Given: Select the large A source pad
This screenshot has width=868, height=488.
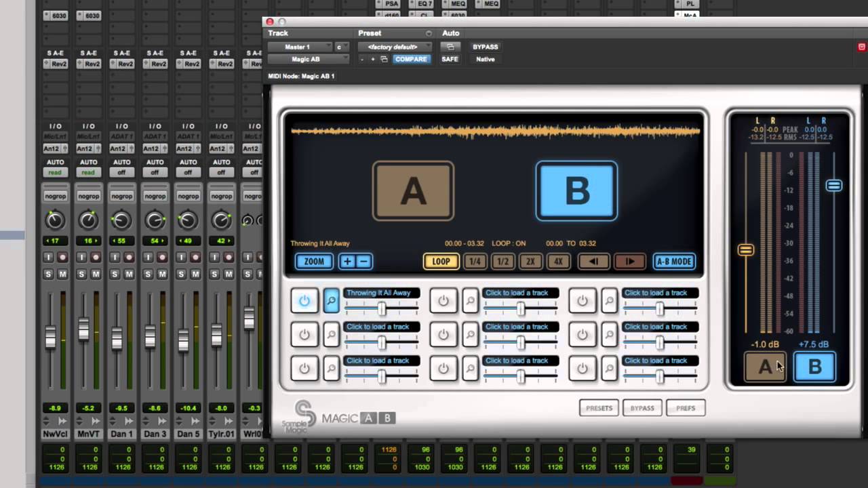Looking at the screenshot, I should click(x=413, y=191).
